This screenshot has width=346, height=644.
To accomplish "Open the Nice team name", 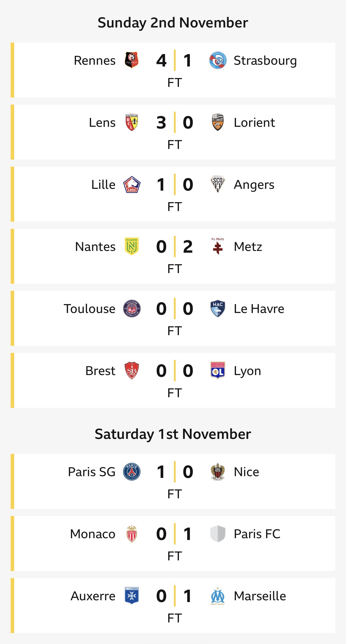I will tap(246, 472).
